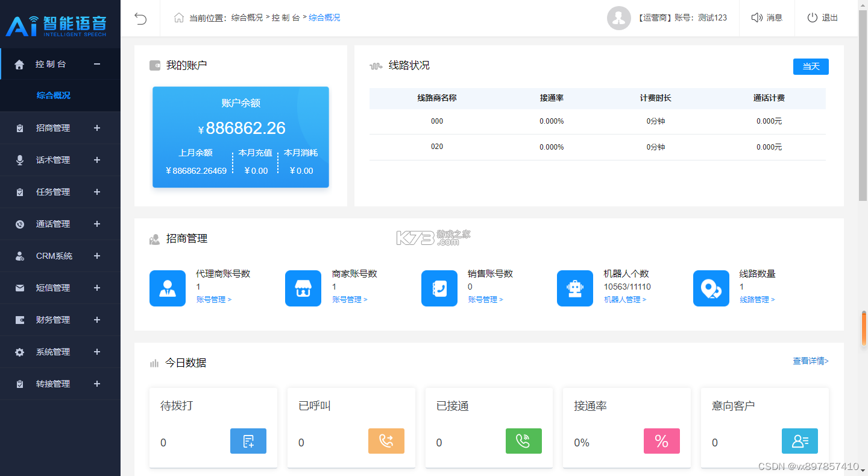Click the AI 智能语音 logo
868x476 pixels.
[x=56, y=25]
